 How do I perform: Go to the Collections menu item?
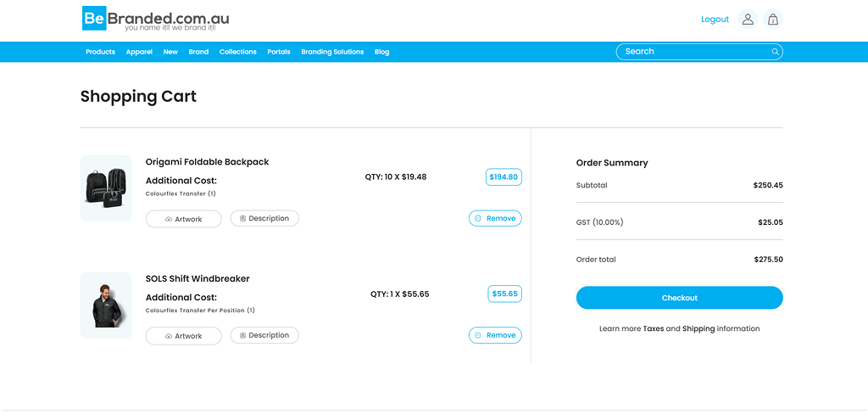tap(237, 52)
